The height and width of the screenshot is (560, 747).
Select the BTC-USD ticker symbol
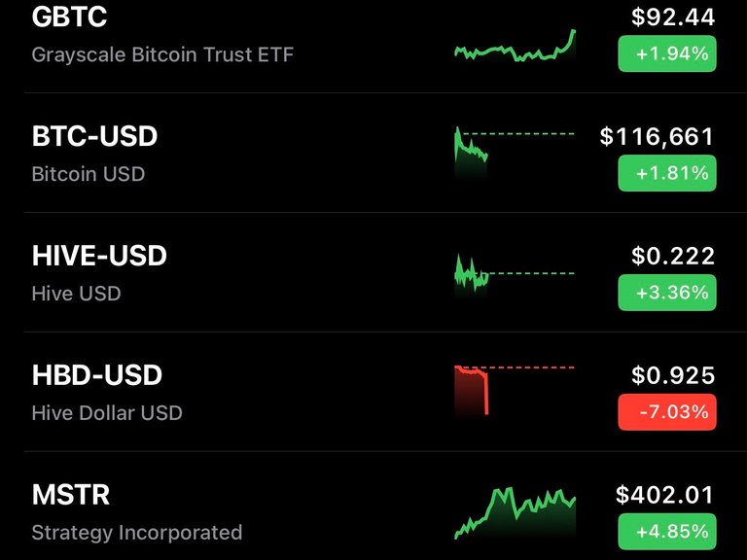94,136
